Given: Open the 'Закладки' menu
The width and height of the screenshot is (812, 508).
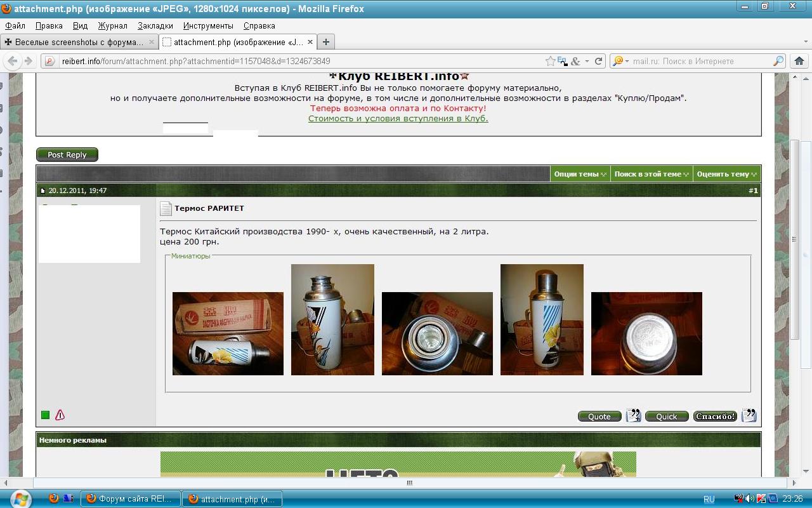Looking at the screenshot, I should tap(155, 25).
